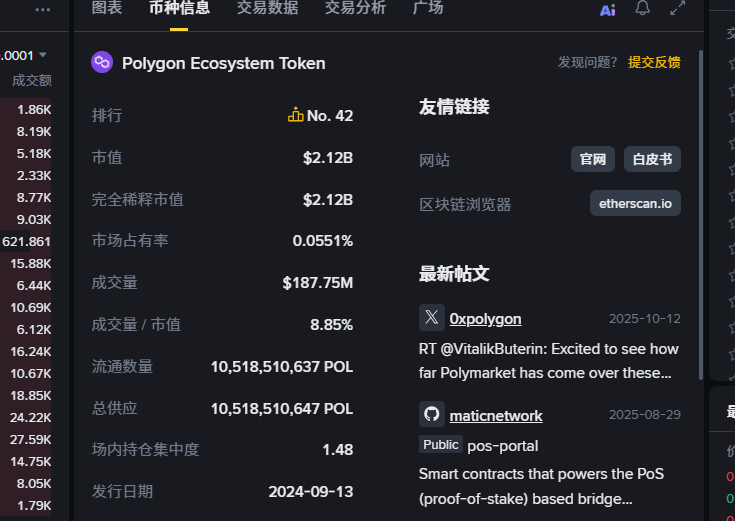Click the notification bell icon
The height and width of the screenshot is (521, 735).
point(643,9)
